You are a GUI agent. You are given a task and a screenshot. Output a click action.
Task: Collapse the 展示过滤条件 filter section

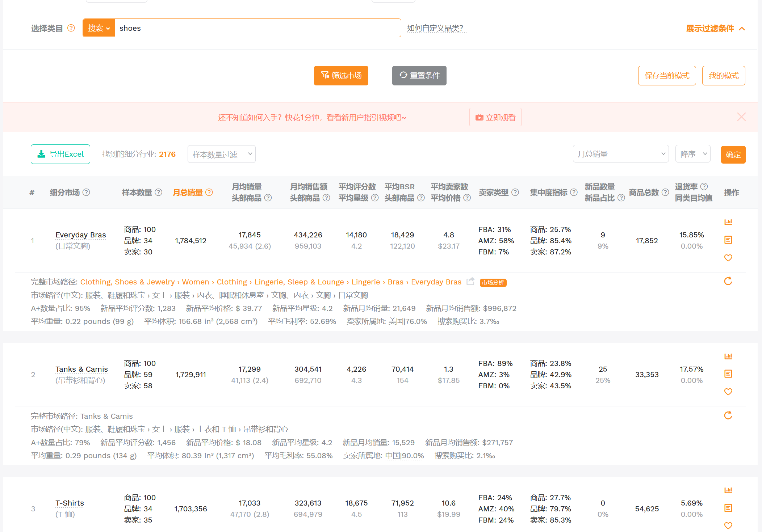tap(715, 29)
